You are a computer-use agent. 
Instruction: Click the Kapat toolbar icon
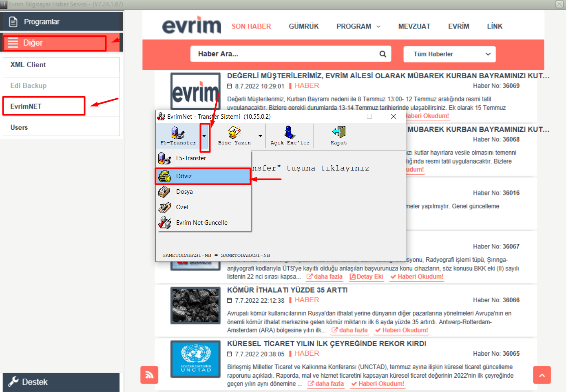pyautogui.click(x=338, y=135)
